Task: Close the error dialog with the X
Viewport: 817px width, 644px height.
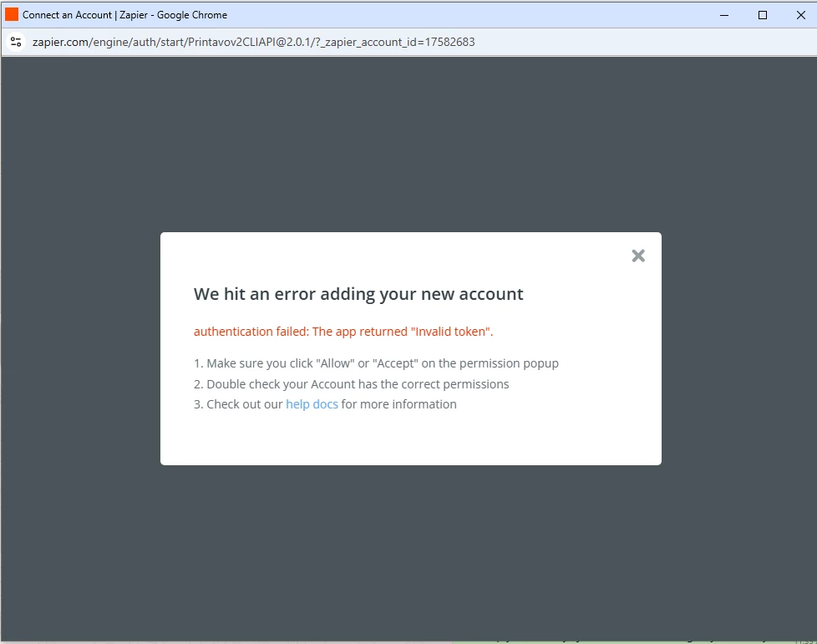Action: click(637, 256)
